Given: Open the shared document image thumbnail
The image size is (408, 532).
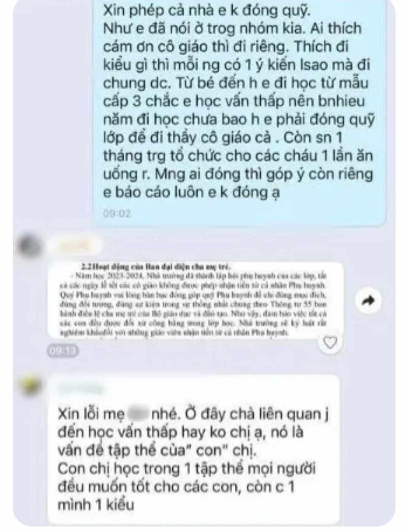Looking at the screenshot, I should coord(195,300).
